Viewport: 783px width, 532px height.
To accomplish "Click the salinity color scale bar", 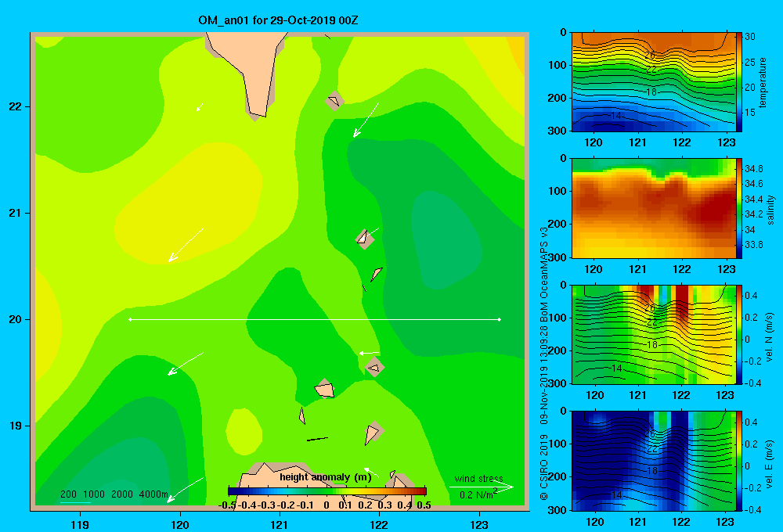I will coord(739,208).
